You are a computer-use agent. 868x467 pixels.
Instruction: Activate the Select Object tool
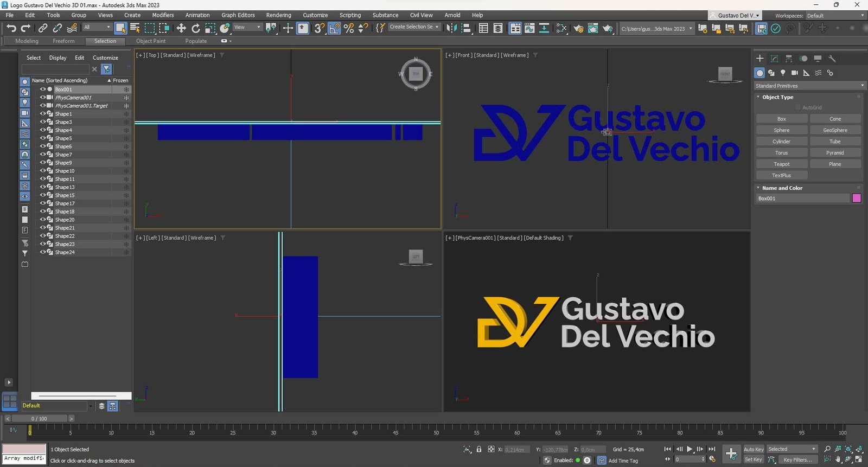[120, 28]
